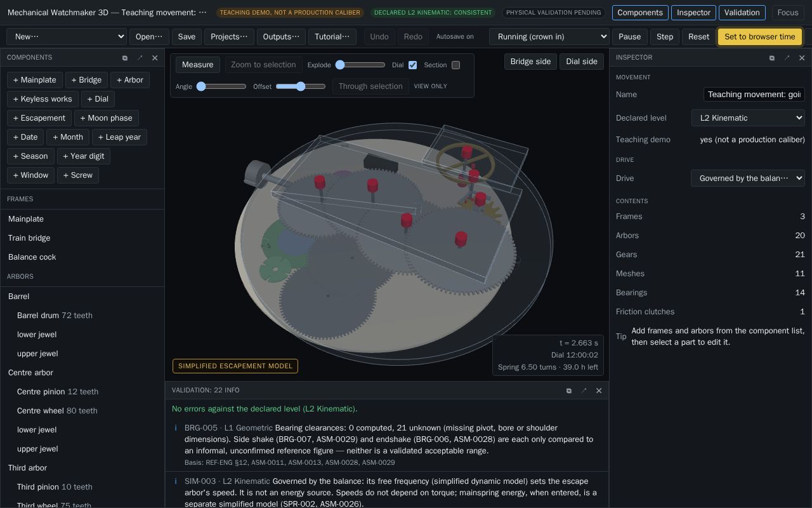
Task: Adjust the Explode slider
Action: pyautogui.click(x=360, y=65)
